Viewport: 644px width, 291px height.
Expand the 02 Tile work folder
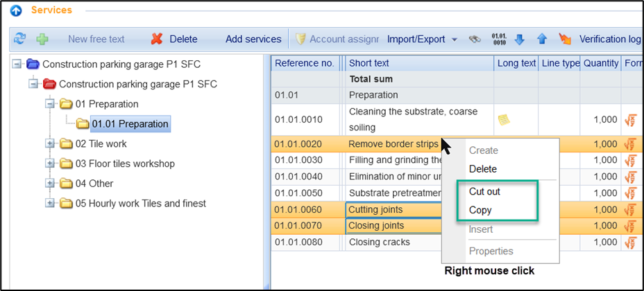point(50,144)
